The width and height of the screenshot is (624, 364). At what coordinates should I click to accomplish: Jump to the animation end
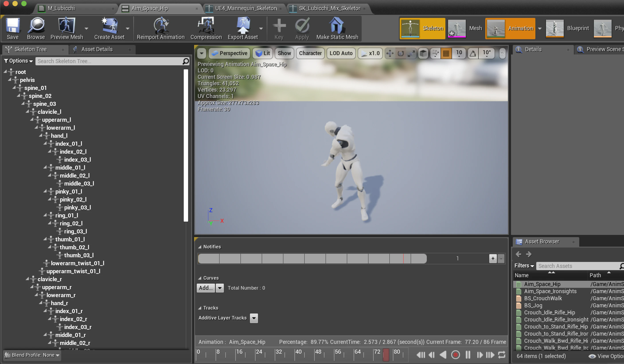490,355
